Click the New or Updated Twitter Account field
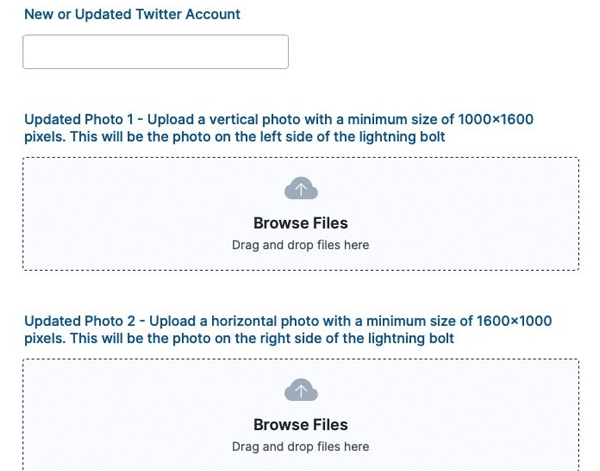 pyautogui.click(x=155, y=52)
